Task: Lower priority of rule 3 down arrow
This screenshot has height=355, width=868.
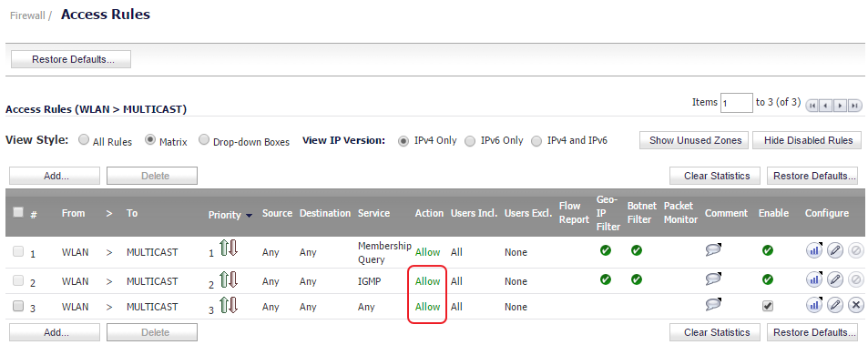Action: [233, 305]
